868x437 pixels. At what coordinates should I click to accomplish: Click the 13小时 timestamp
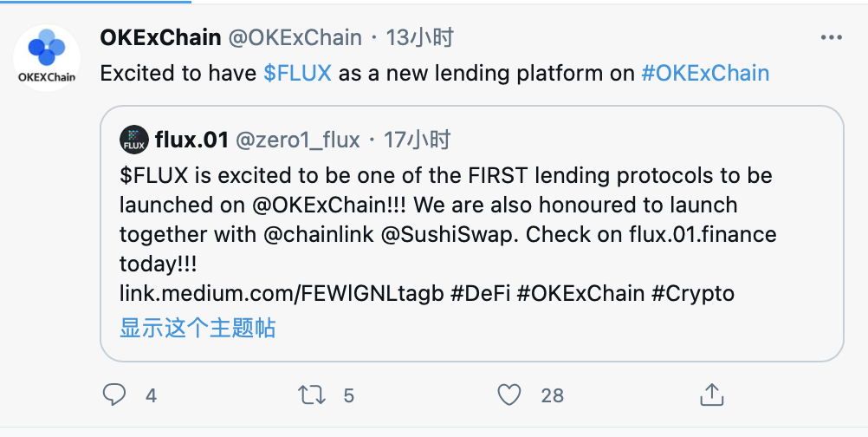click(419, 37)
